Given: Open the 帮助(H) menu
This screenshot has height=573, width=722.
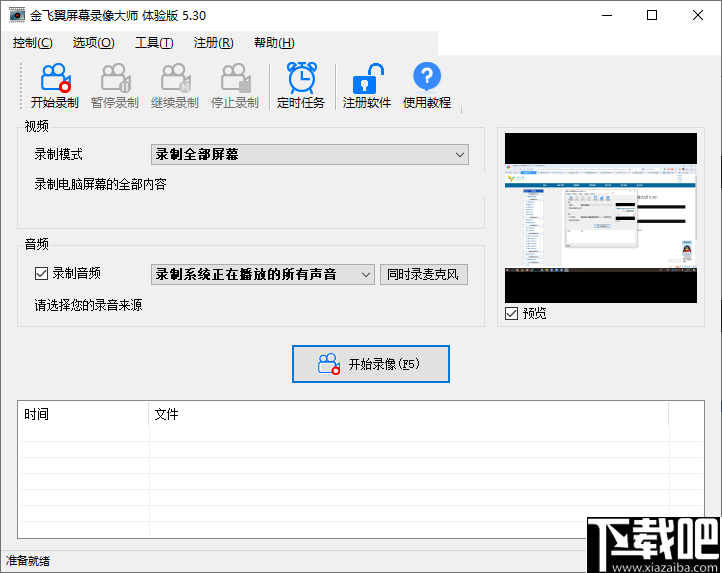Looking at the screenshot, I should (274, 43).
